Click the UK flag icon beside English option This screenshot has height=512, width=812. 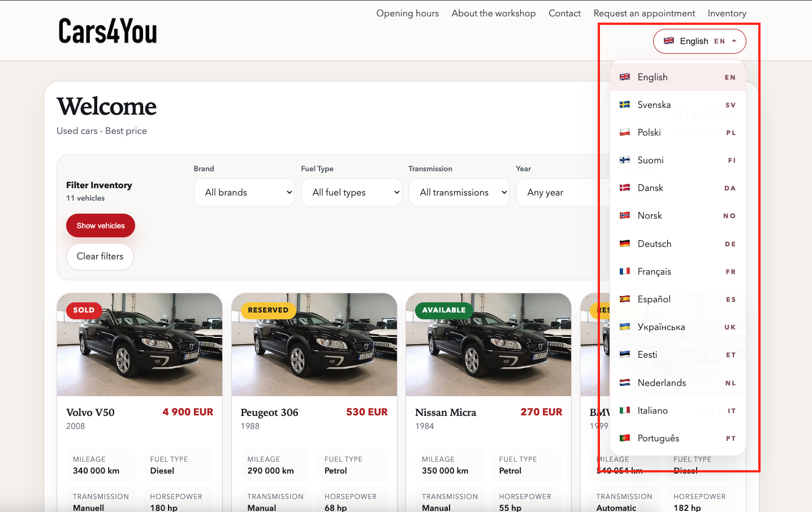click(x=625, y=77)
